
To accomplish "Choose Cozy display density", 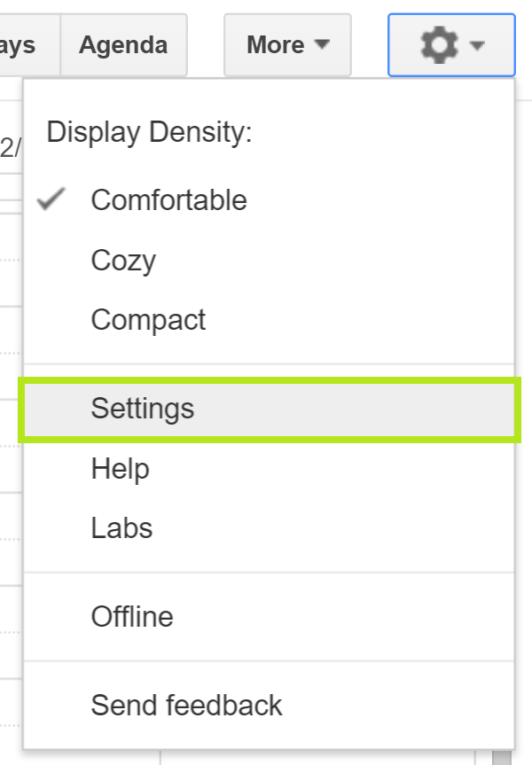I will coord(123,261).
